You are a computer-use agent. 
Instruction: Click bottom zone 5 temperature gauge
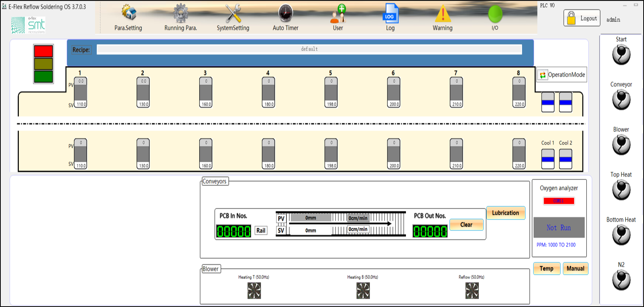tap(331, 154)
